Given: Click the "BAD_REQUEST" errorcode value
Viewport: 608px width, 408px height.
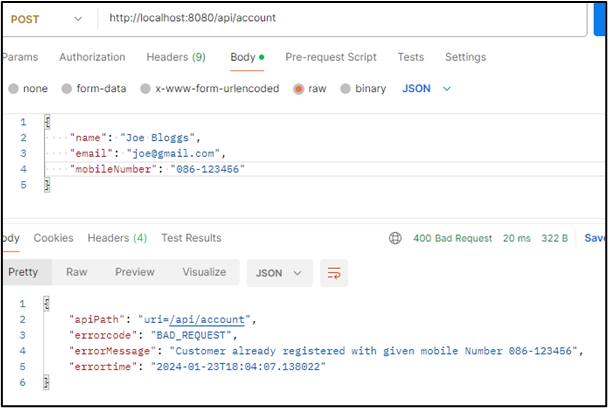Looking at the screenshot, I should pos(192,335).
